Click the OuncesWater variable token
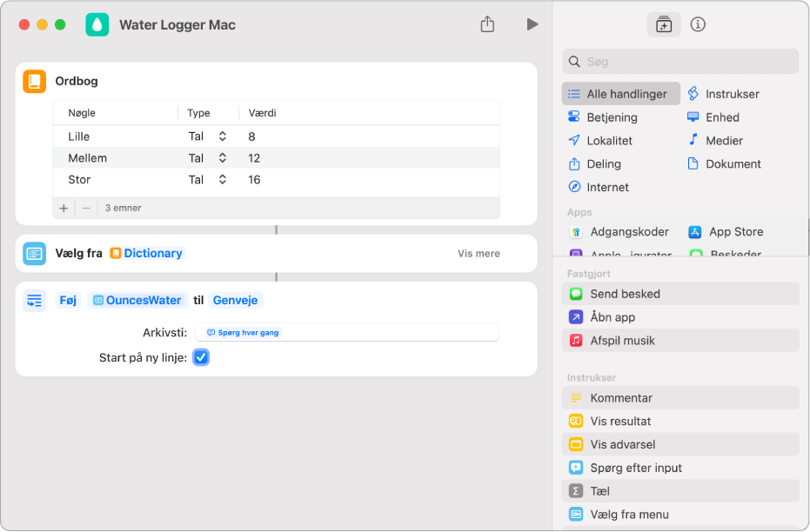Screen dimensions: 810x532 [x=137, y=300]
